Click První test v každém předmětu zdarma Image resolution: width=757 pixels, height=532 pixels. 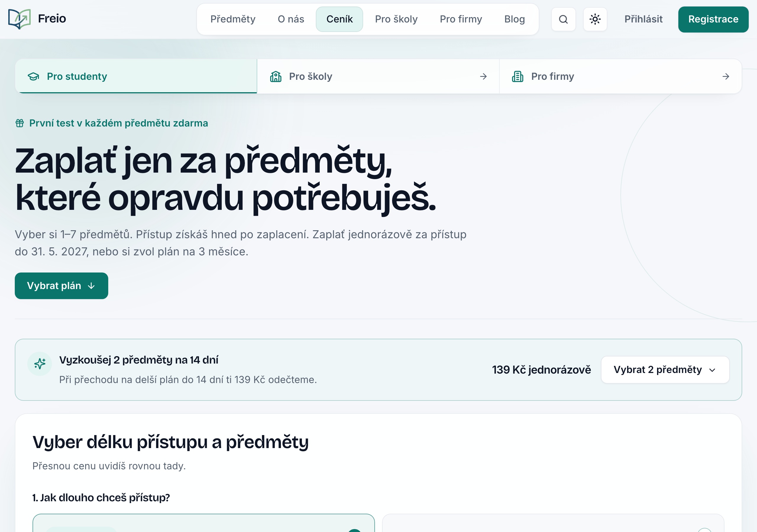(x=119, y=123)
